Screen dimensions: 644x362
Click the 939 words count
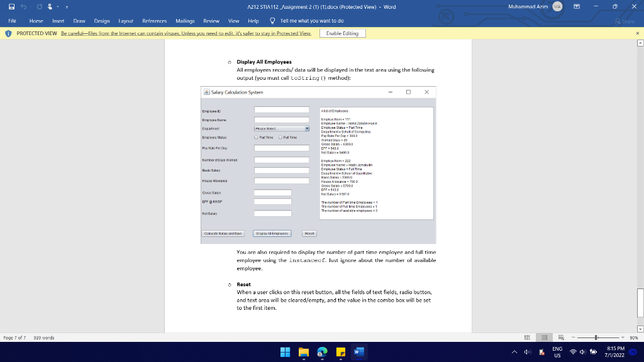pyautogui.click(x=44, y=337)
